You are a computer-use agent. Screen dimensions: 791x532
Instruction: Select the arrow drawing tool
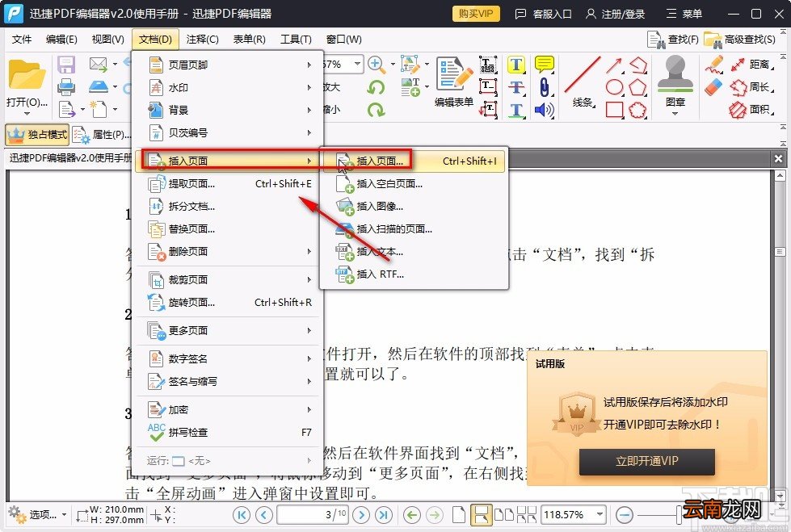pos(614,65)
